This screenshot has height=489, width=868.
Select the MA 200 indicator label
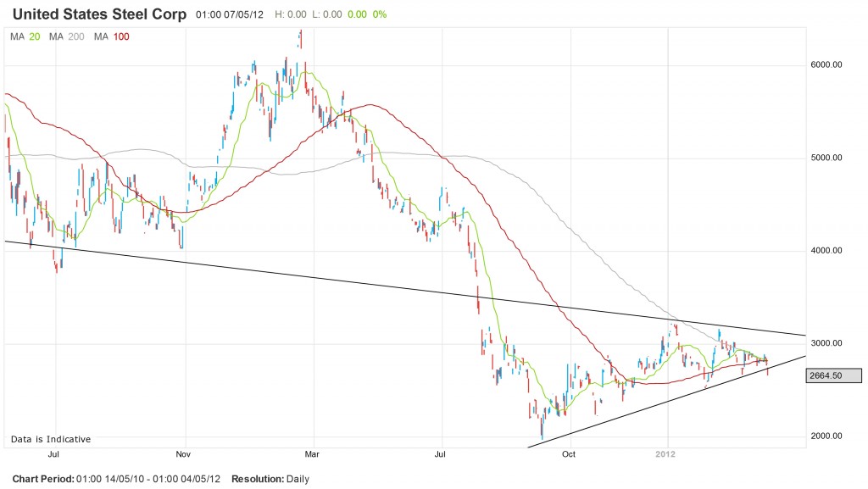click(x=66, y=36)
